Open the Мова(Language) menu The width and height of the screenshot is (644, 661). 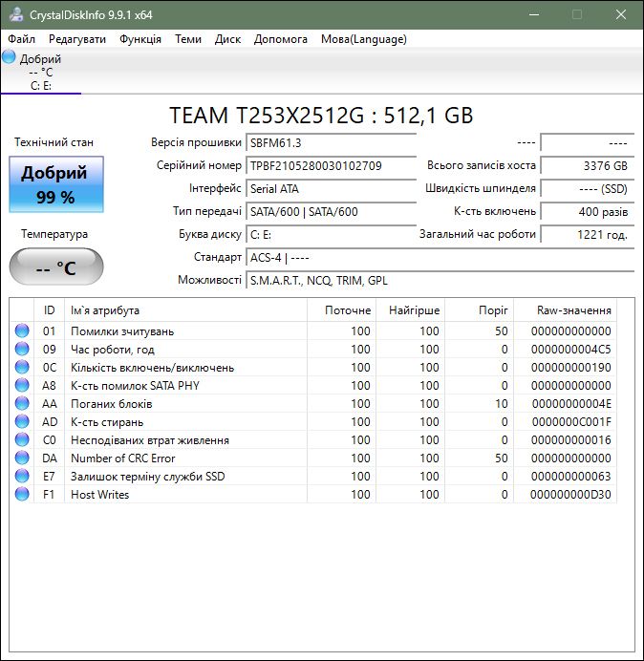click(x=363, y=39)
